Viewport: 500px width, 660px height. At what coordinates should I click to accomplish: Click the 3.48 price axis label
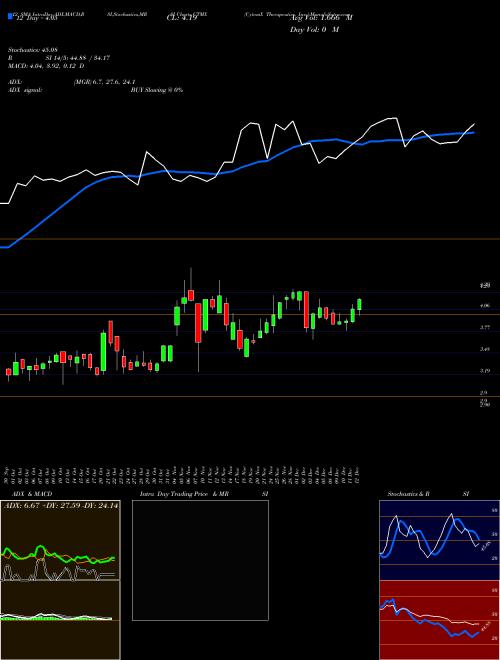(x=484, y=349)
